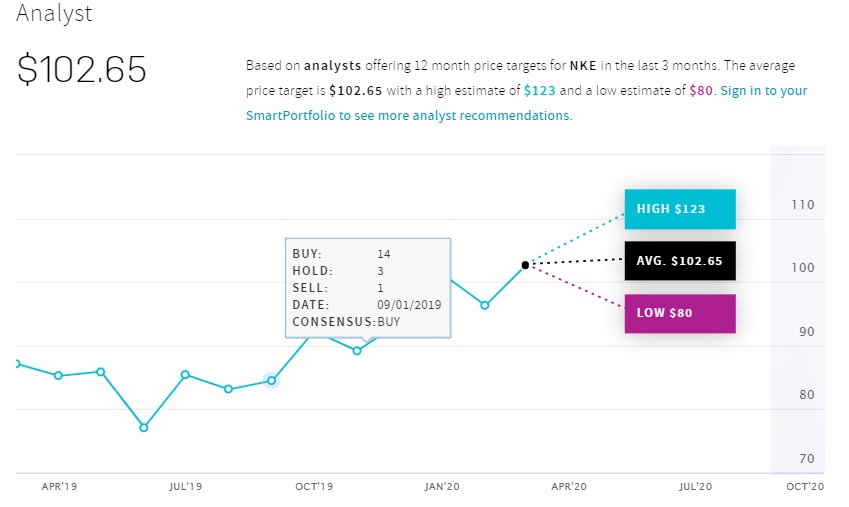
Task: Select the data point just below the tooltip
Action: 357,350
